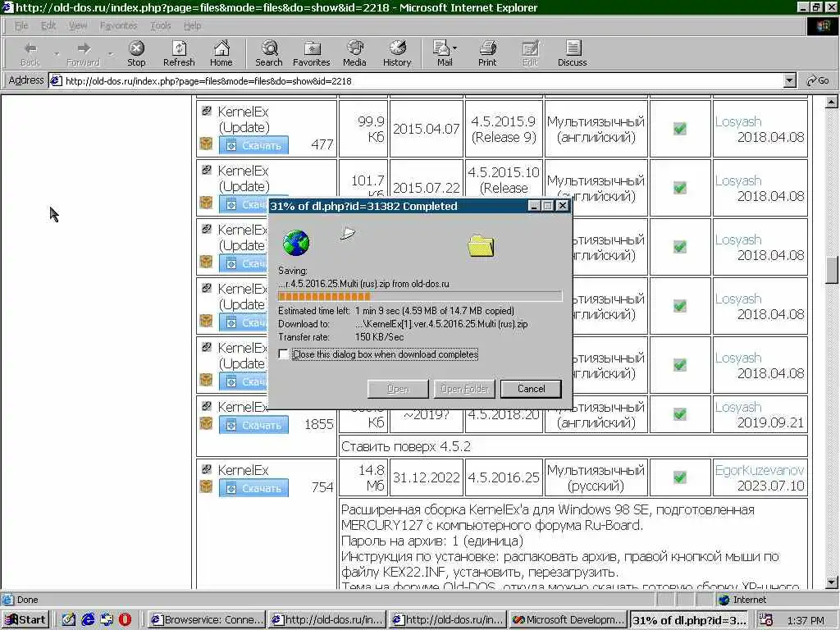
Task: Click Скачать button for download count 1855
Action: click(253, 425)
